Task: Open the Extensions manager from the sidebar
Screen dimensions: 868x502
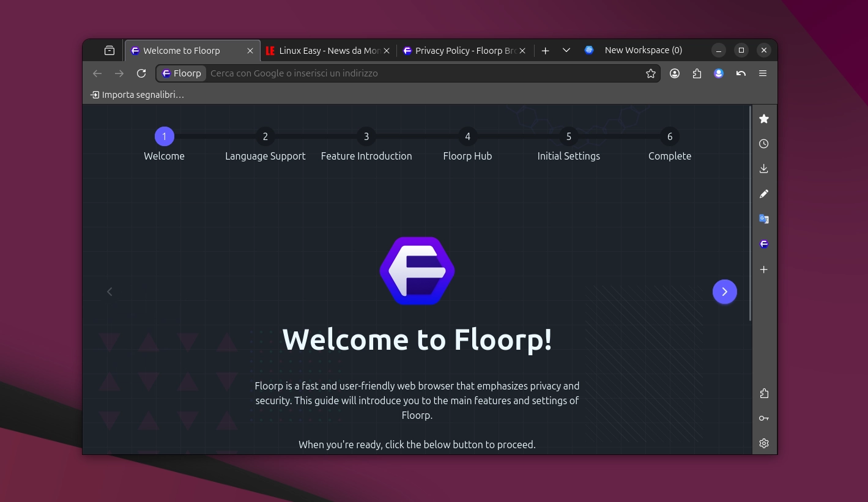Action: [763, 393]
